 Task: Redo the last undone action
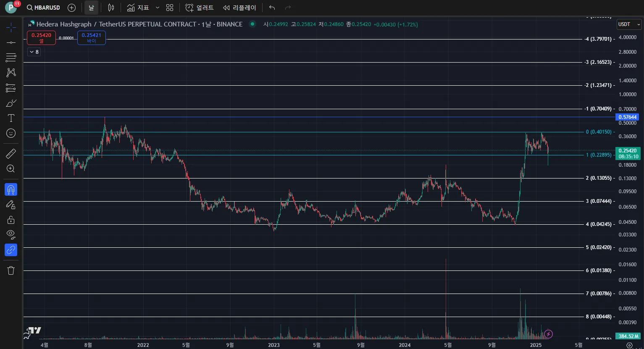[288, 8]
